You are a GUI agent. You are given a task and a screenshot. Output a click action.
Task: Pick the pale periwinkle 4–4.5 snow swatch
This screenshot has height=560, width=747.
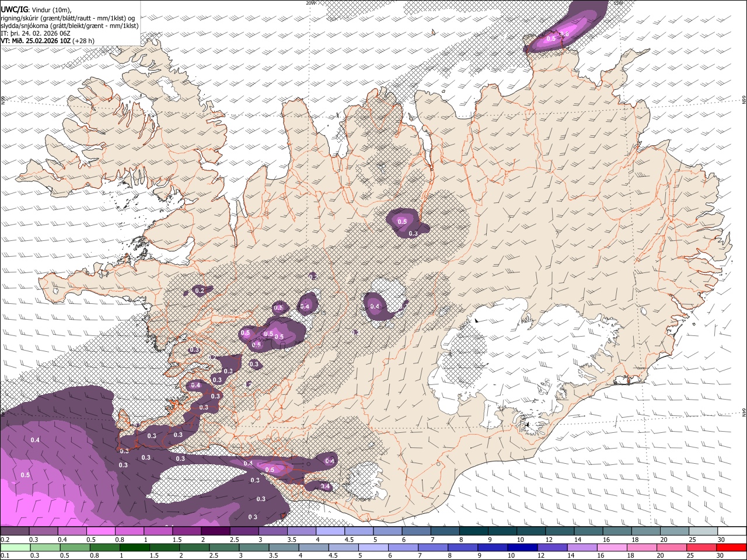point(330,531)
